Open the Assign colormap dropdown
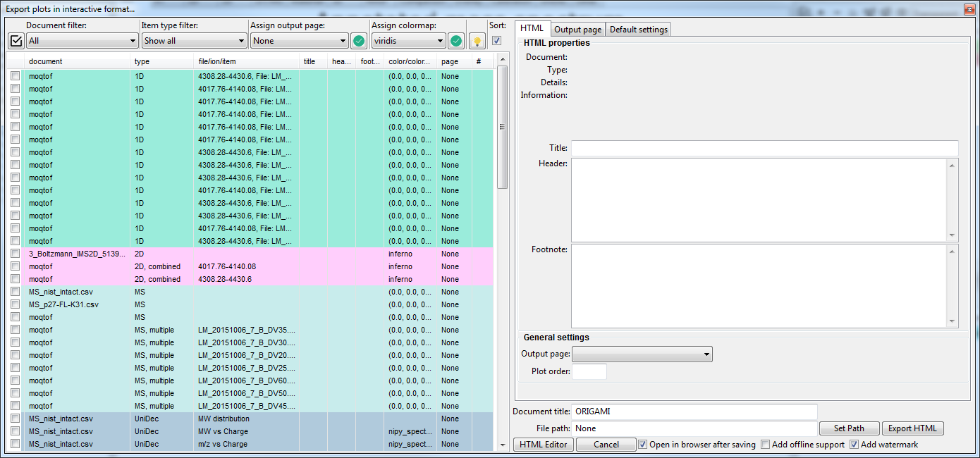Viewport: 980px width, 458px height. 409,41
